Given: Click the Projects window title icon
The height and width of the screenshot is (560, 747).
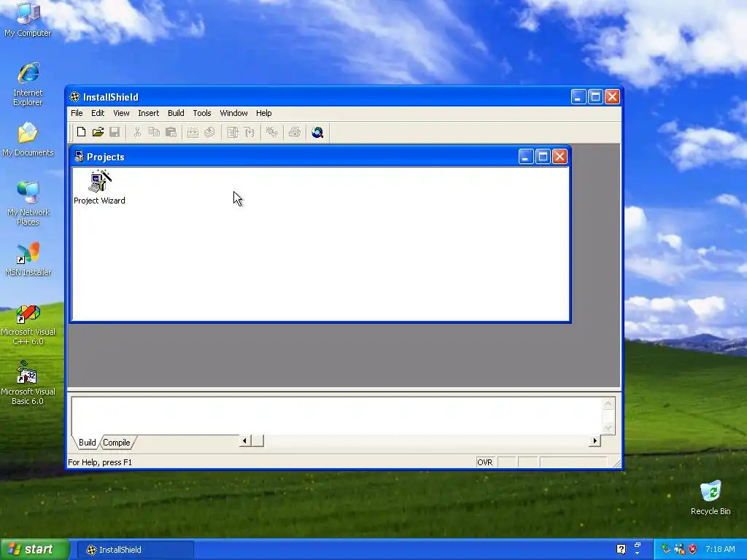Looking at the screenshot, I should click(79, 157).
